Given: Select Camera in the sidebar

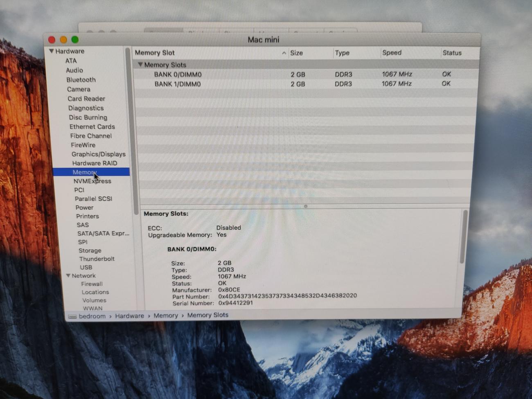Looking at the screenshot, I should click(x=79, y=89).
